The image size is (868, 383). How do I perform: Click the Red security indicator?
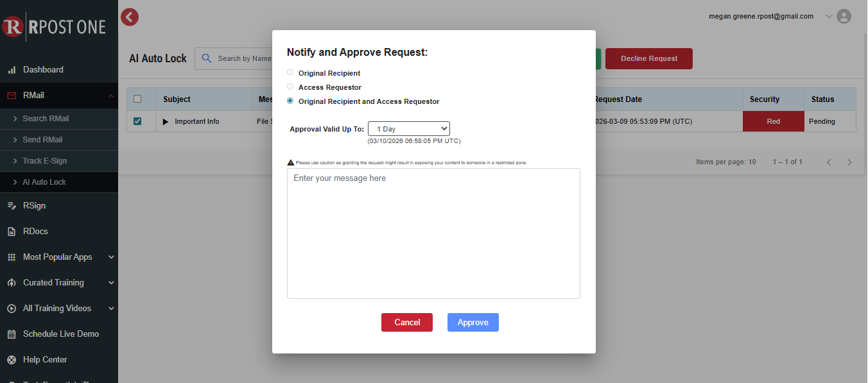(x=773, y=121)
